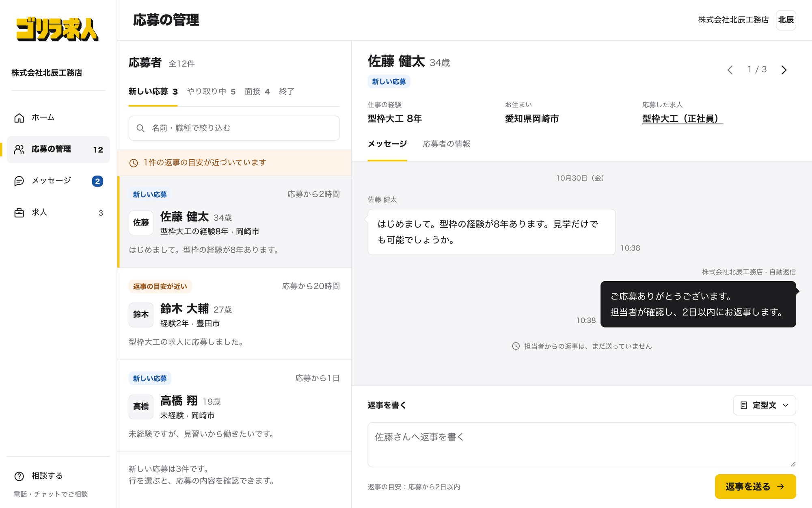Click 返事の目安：応募から2日以内 note
Screen dimensions: 812x508
tap(414, 487)
